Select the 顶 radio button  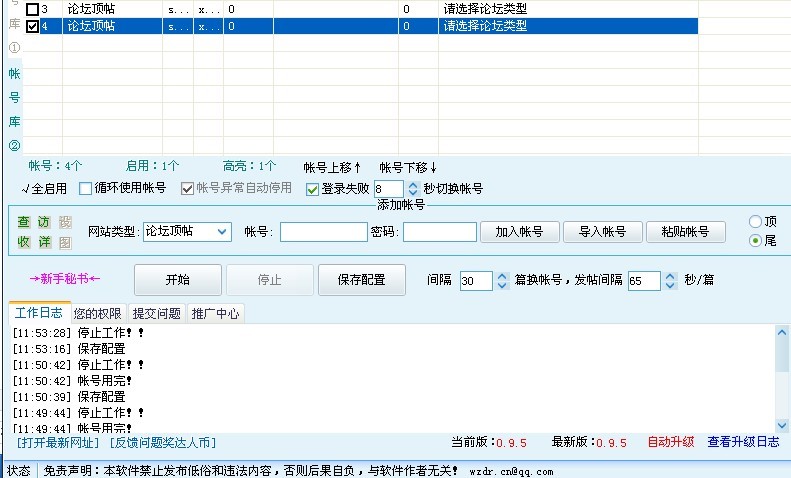(755, 222)
